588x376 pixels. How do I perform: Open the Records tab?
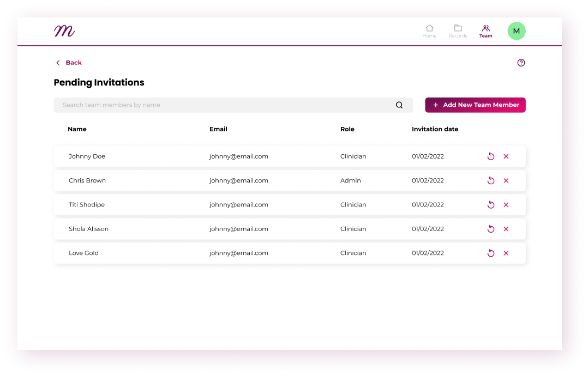pyautogui.click(x=458, y=31)
